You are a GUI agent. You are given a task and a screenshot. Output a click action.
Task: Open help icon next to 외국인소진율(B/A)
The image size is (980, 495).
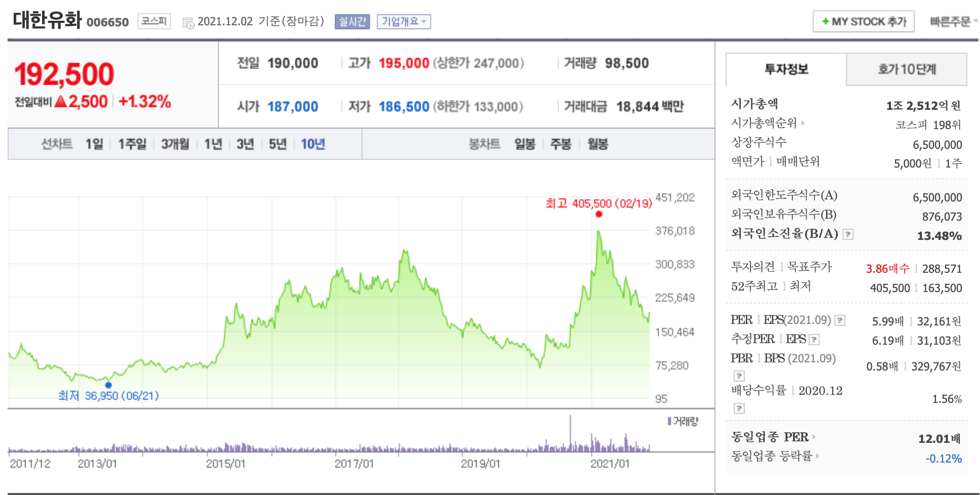(x=849, y=234)
